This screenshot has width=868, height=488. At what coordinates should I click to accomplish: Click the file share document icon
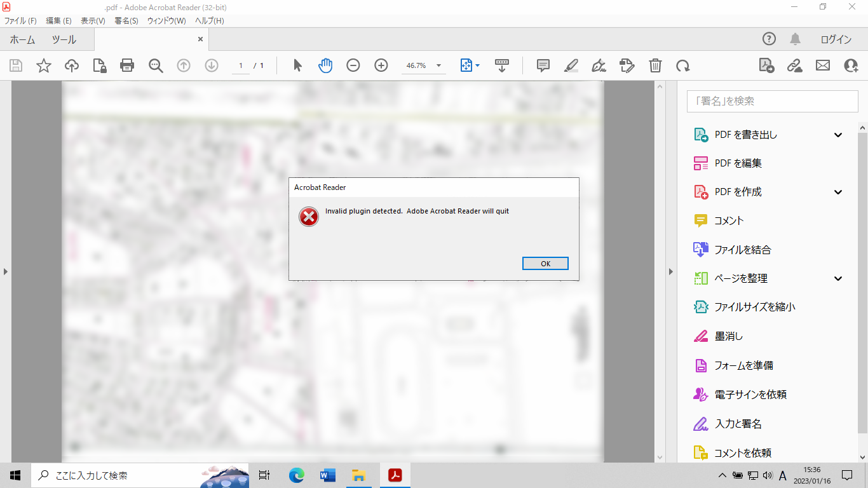click(766, 65)
